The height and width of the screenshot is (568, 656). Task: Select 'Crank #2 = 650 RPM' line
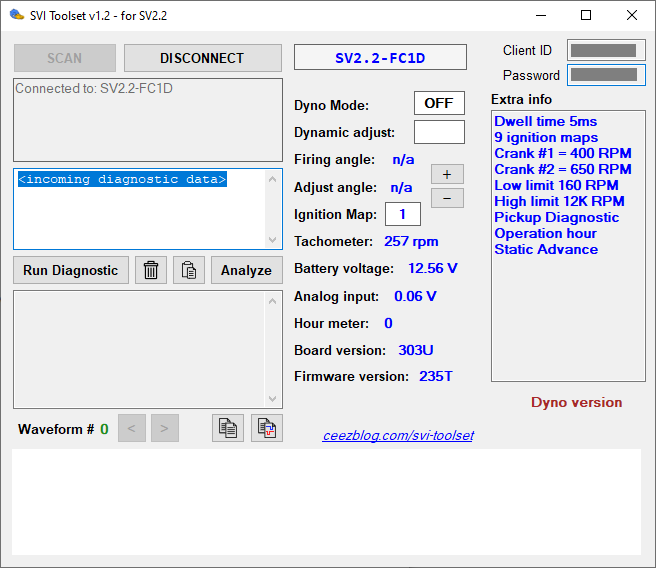click(563, 169)
